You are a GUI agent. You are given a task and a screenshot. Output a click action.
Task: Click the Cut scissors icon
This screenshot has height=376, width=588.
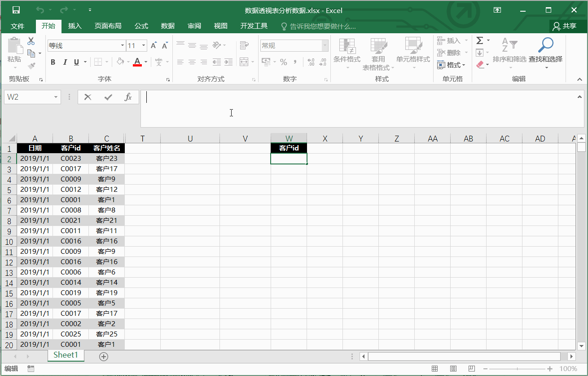[x=31, y=41]
